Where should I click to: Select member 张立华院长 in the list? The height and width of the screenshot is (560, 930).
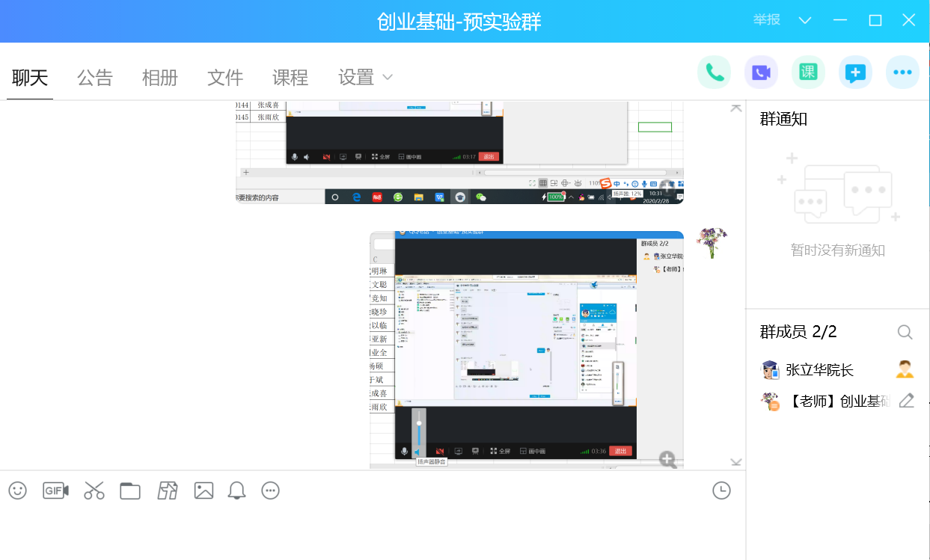tap(819, 370)
